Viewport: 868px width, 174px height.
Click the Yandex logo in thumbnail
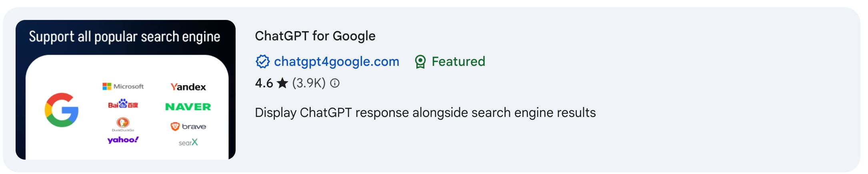(188, 87)
